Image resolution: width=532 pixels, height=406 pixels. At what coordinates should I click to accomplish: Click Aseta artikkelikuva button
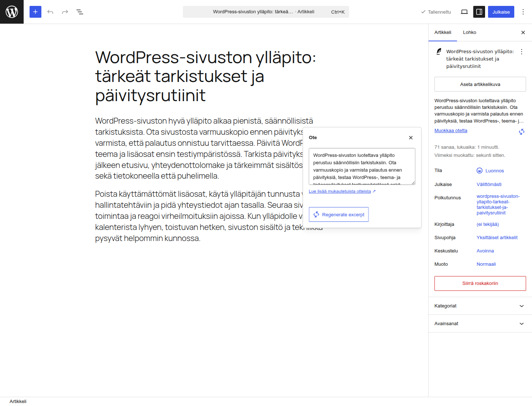click(x=480, y=84)
